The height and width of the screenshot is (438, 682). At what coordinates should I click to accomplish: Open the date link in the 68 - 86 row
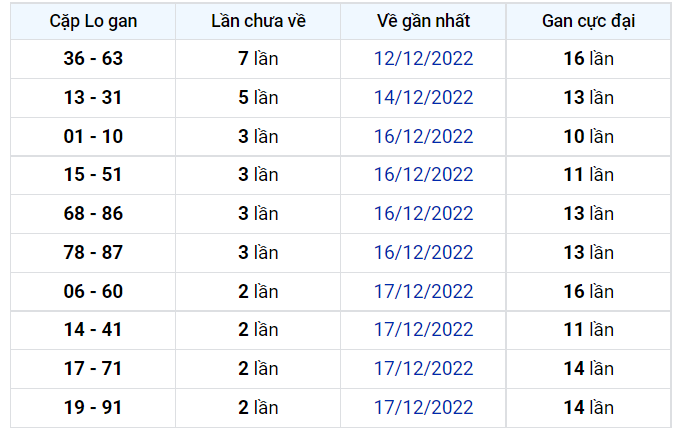[423, 214]
